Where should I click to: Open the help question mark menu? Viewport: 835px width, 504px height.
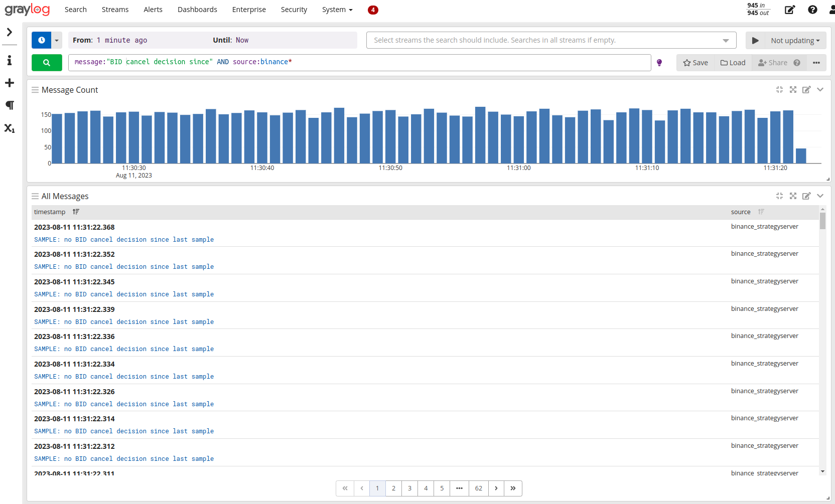(812, 10)
